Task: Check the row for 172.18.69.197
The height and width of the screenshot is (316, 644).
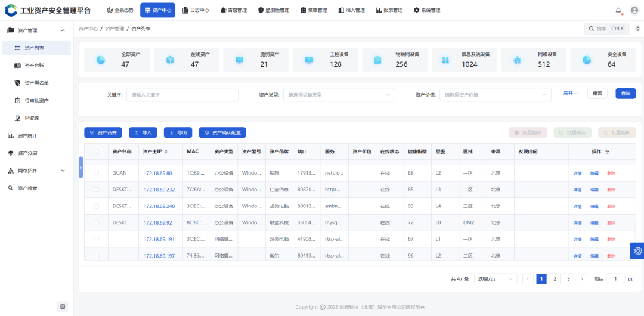Action: (x=97, y=255)
